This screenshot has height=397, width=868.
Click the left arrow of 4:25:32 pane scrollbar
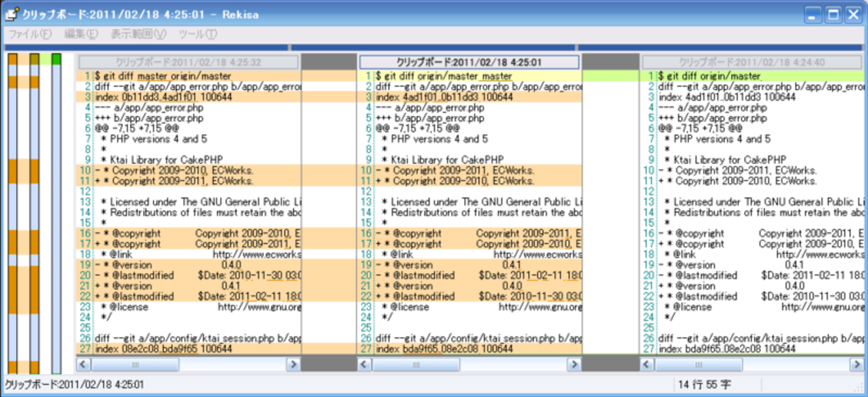pyautogui.click(x=83, y=365)
